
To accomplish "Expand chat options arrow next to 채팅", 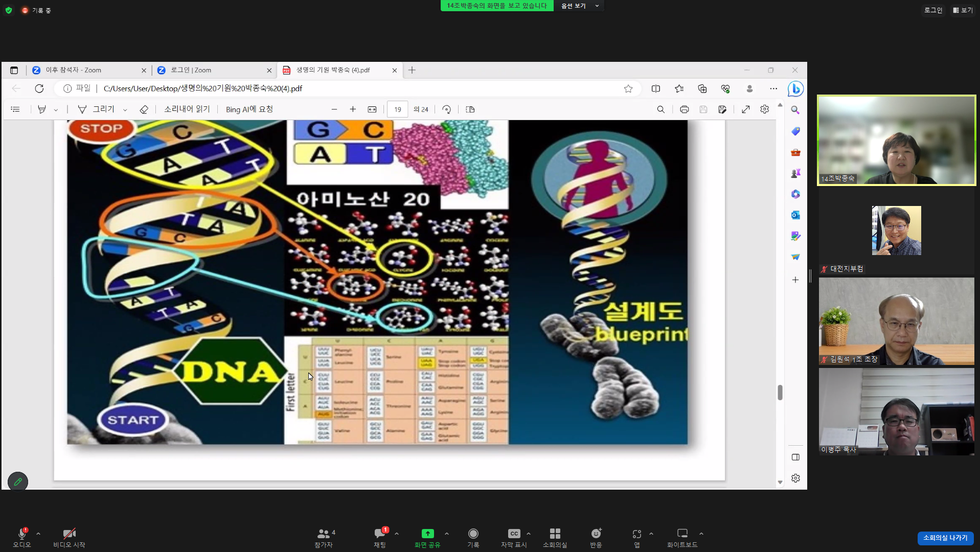I will (397, 534).
